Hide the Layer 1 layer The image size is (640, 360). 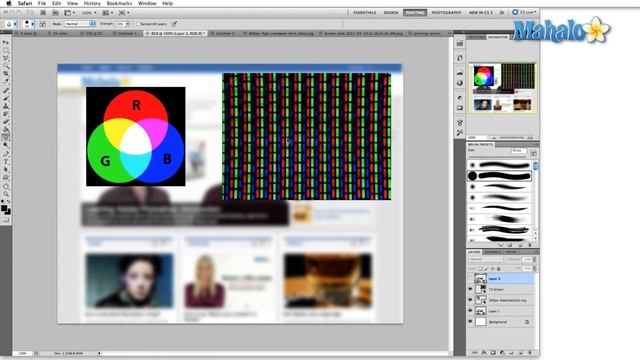click(470, 311)
